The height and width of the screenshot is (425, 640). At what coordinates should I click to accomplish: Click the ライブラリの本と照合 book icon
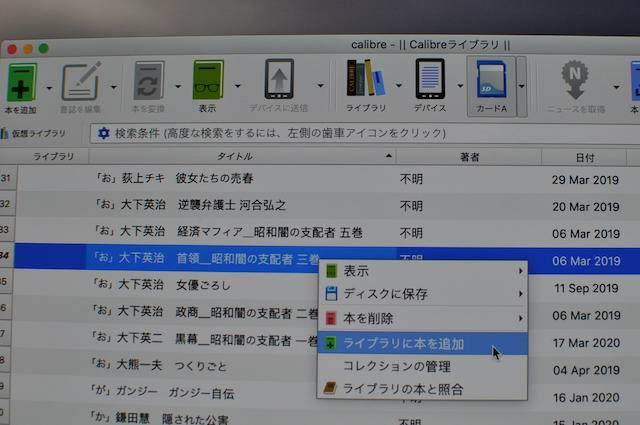tap(330, 388)
